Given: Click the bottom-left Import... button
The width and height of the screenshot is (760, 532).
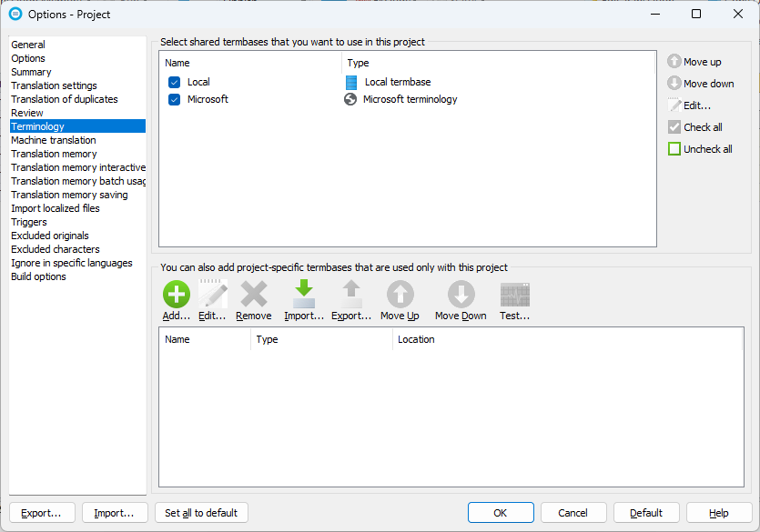Looking at the screenshot, I should (x=115, y=513).
